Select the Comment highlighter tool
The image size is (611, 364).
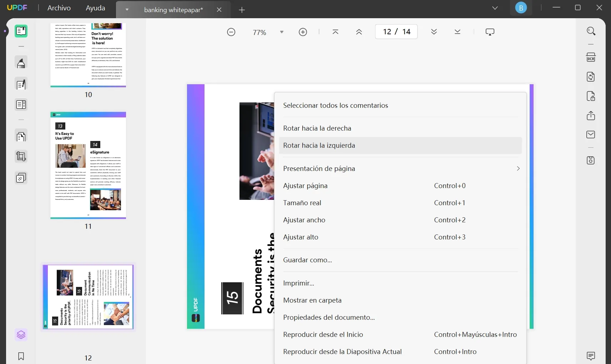(x=21, y=62)
